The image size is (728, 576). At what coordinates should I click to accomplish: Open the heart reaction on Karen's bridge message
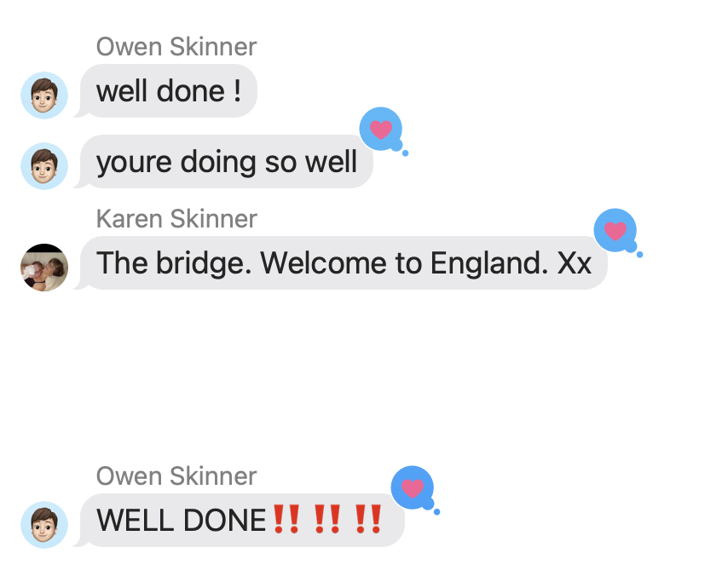click(x=615, y=231)
